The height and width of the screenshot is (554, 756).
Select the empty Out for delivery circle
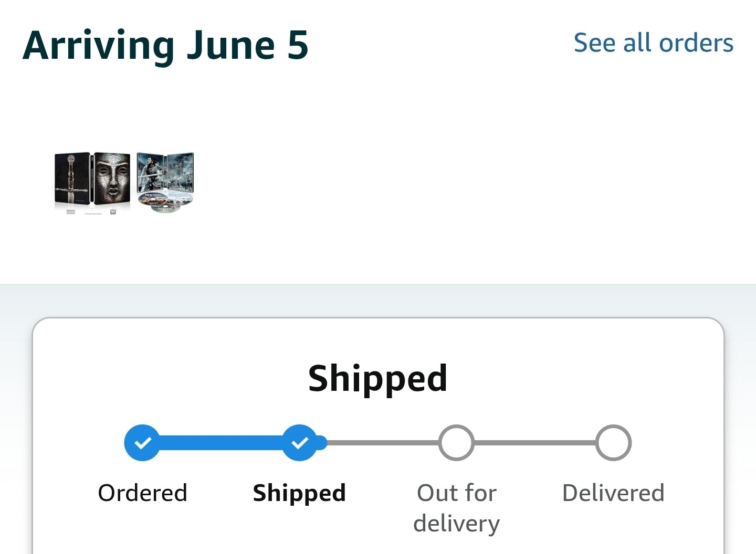tap(456, 443)
